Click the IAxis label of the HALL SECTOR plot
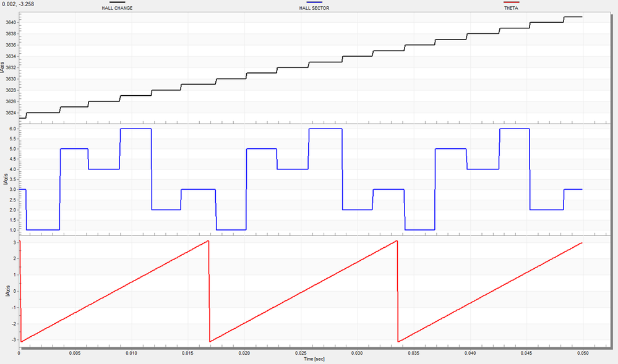618x364 pixels. 6,179
